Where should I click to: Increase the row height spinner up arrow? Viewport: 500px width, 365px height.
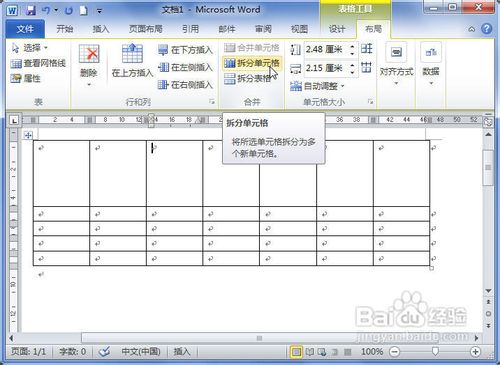[352, 46]
